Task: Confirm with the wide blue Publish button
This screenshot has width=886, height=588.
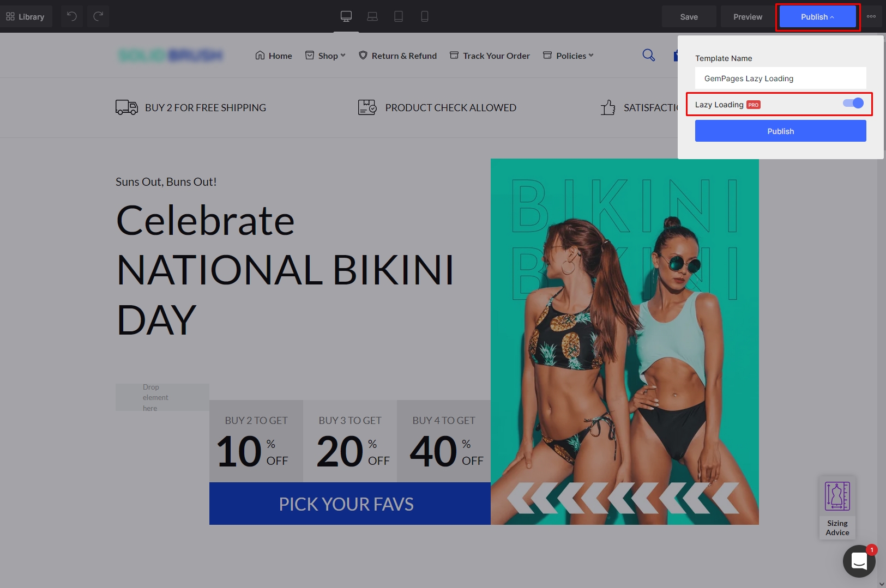Action: [780, 131]
